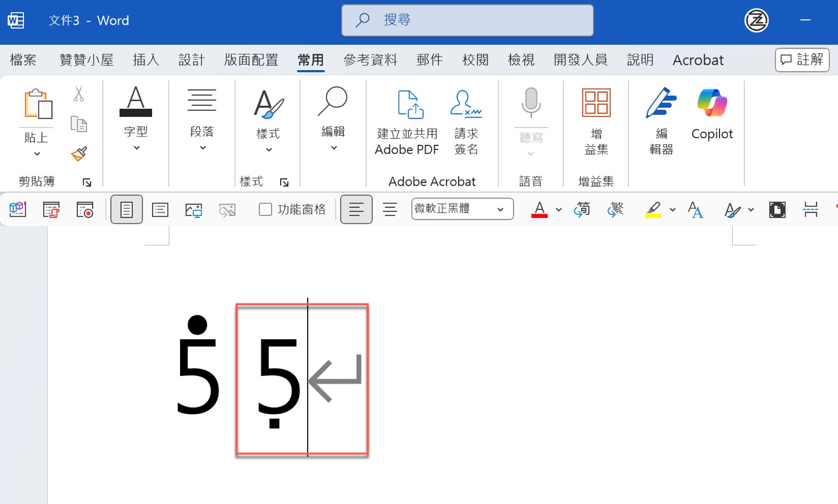Image resolution: width=838 pixels, height=504 pixels.
Task: Click the record macro icon with red dot
Action: (85, 210)
